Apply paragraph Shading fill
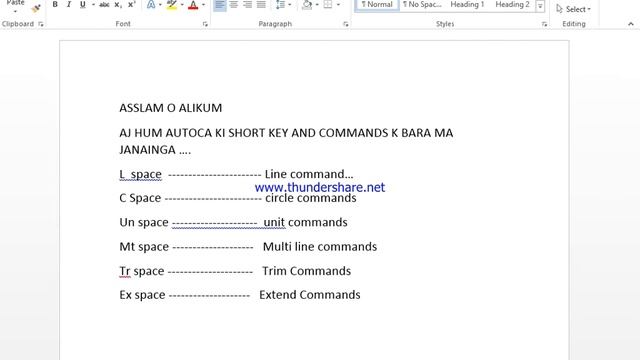This screenshot has width=640, height=360. [307, 4]
